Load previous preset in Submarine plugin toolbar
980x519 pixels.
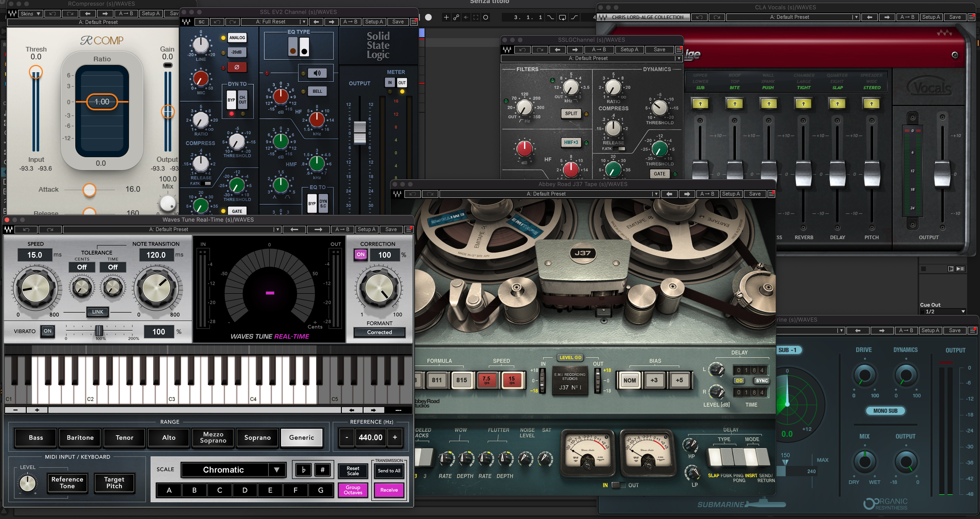click(858, 331)
